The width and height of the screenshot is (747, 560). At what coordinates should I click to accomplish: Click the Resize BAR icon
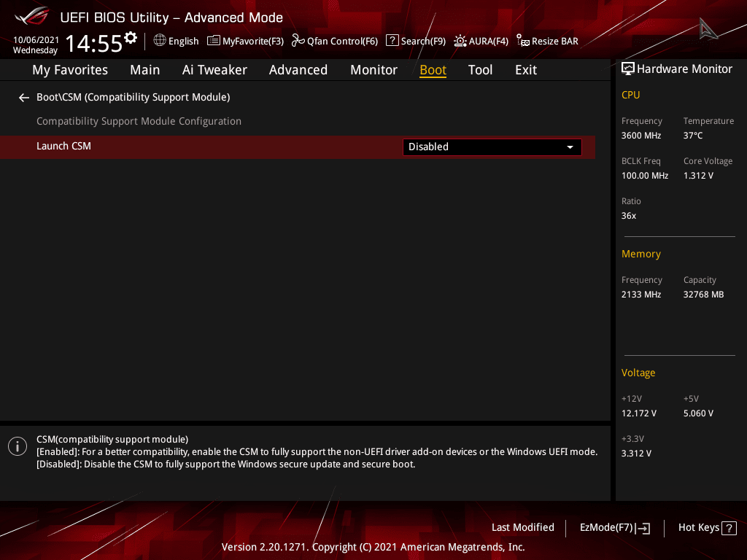(x=523, y=41)
